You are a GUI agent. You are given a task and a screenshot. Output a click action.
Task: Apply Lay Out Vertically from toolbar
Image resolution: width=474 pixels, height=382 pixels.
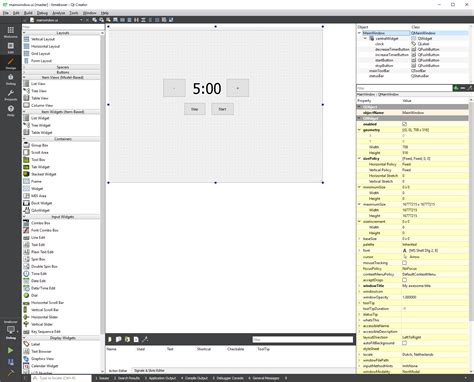click(129, 20)
